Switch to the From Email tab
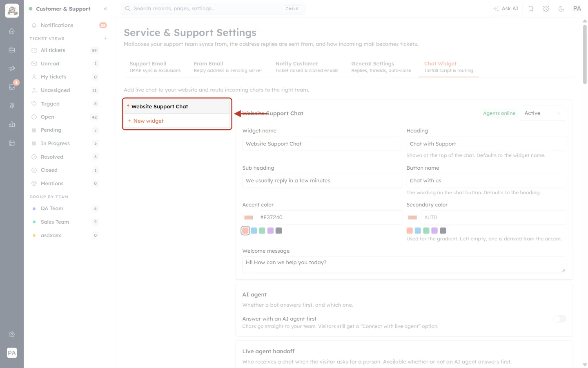588x368 pixels. pyautogui.click(x=228, y=67)
